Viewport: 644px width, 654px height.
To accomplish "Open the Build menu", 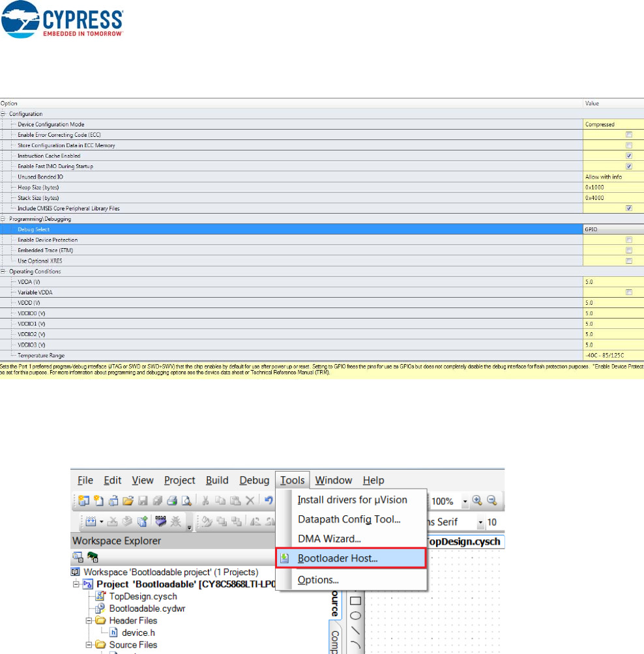I will [x=217, y=480].
